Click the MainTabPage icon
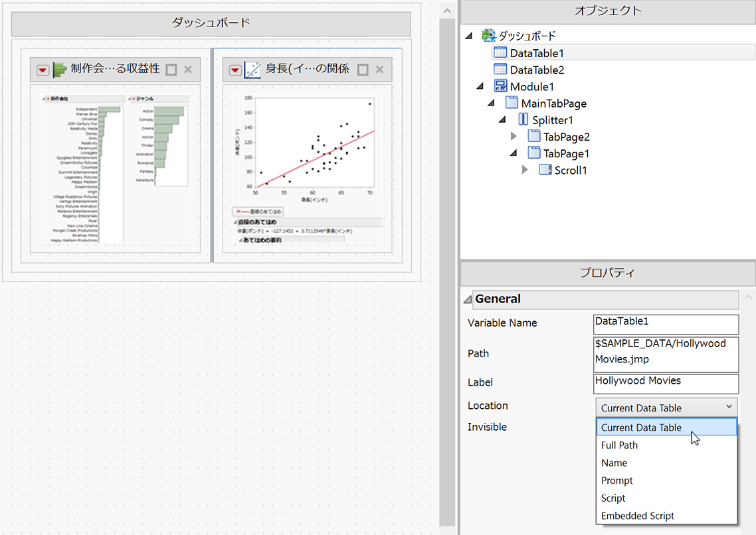The width and height of the screenshot is (756, 535). click(x=512, y=103)
